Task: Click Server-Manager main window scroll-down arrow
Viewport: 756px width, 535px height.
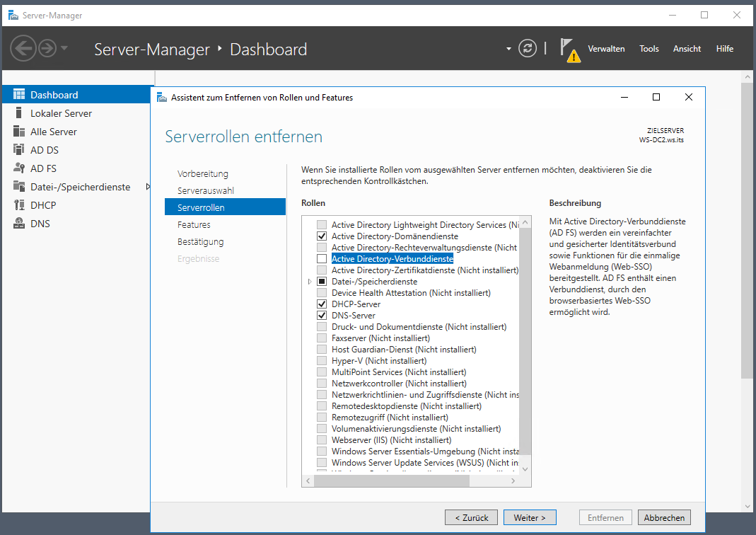Action: click(x=748, y=506)
